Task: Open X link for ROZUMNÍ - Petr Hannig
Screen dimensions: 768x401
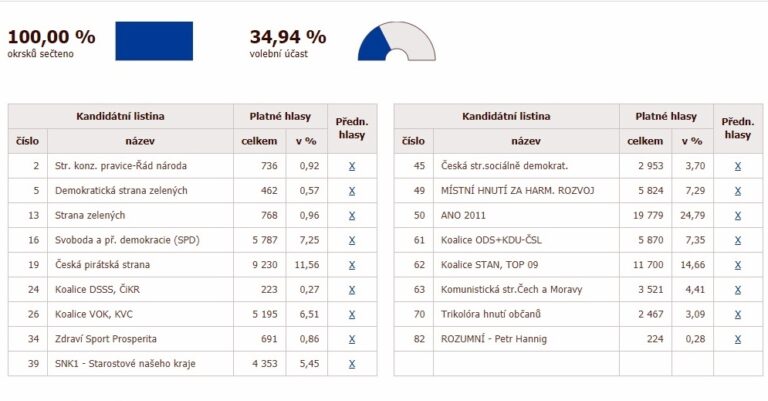Action: 738,339
